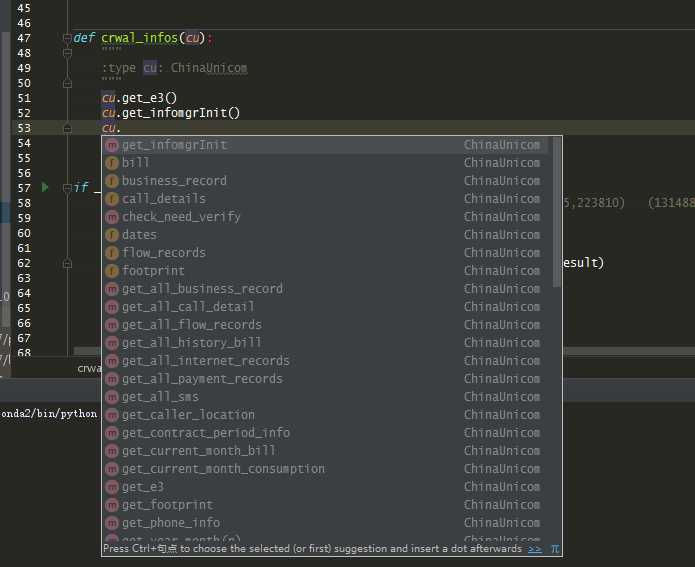Image resolution: width=695 pixels, height=567 pixels.
Task: Click field icon beside business_record
Action: point(112,181)
